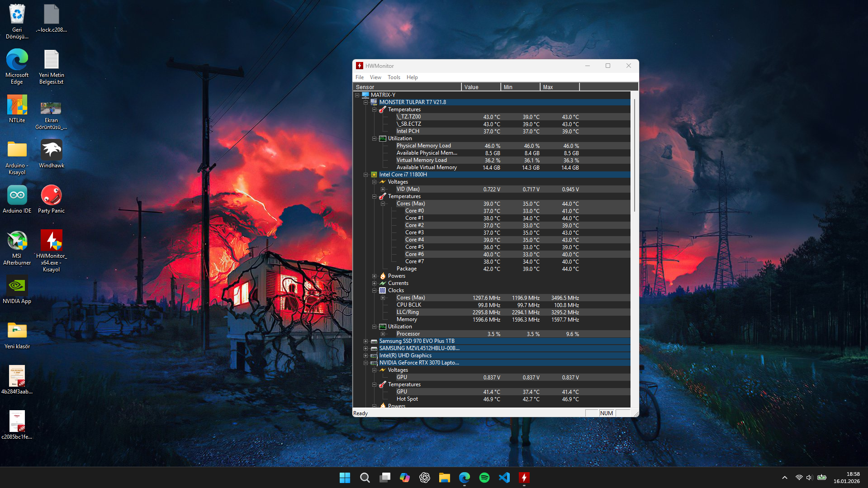Collapse the Cores (Max) temperature entry

point(383,204)
